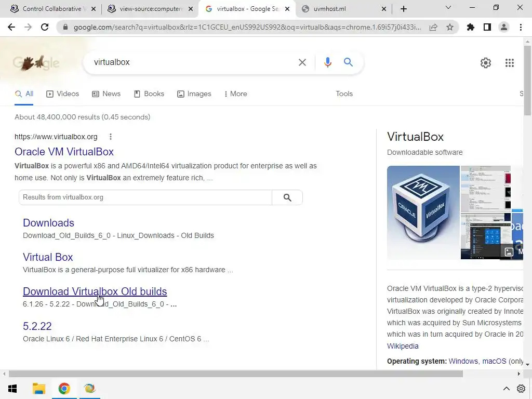532x399 pixels.
Task: Open Chrome three-dot main menu
Action: click(x=521, y=27)
